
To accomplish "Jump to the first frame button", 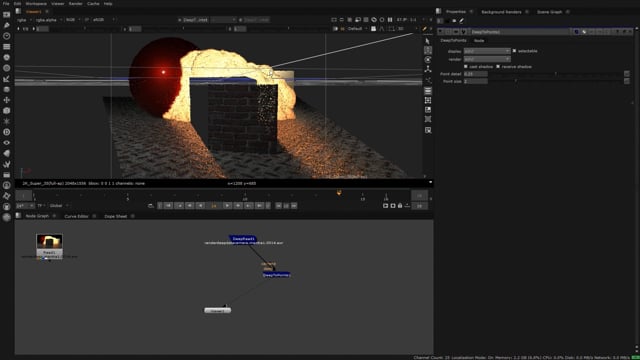I will click(168, 206).
